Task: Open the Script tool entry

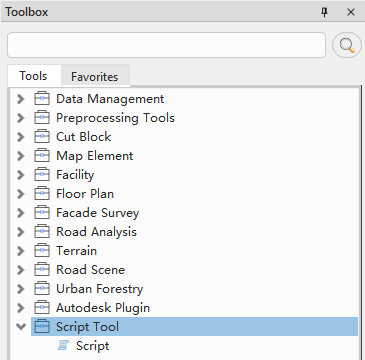Action: pyautogui.click(x=92, y=346)
